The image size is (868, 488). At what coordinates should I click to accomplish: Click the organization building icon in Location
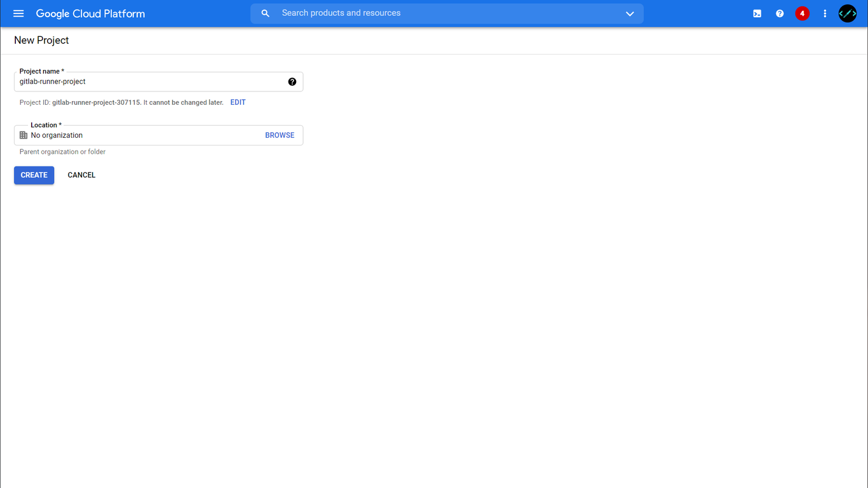pyautogui.click(x=24, y=135)
